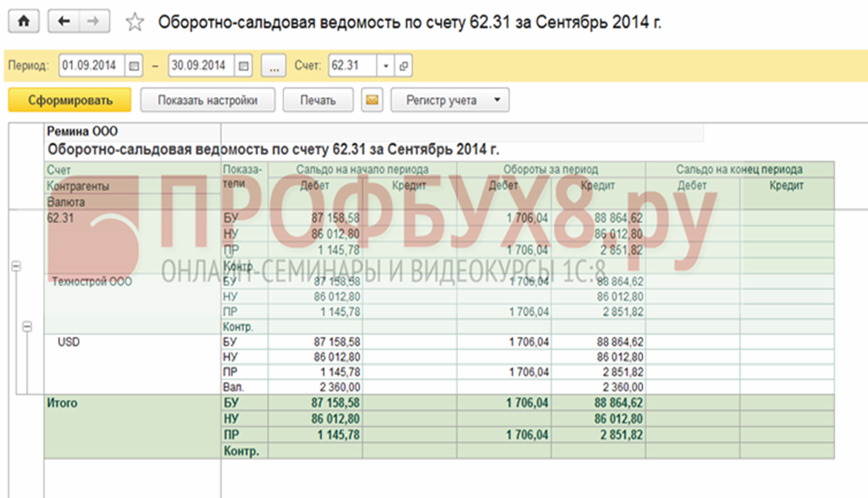
Task: Click the start date field 01.09.2014
Action: pos(92,66)
